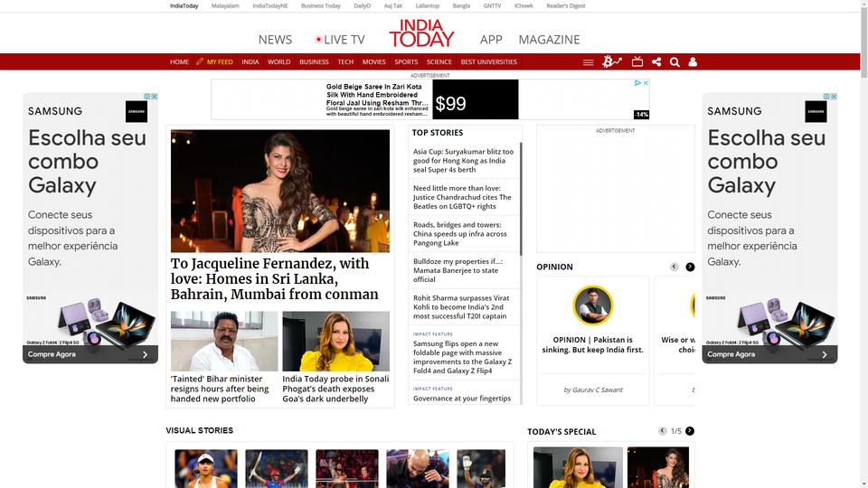This screenshot has height=488, width=868.
Task: Open AdChoices icon on top banner ad
Action: click(637, 83)
